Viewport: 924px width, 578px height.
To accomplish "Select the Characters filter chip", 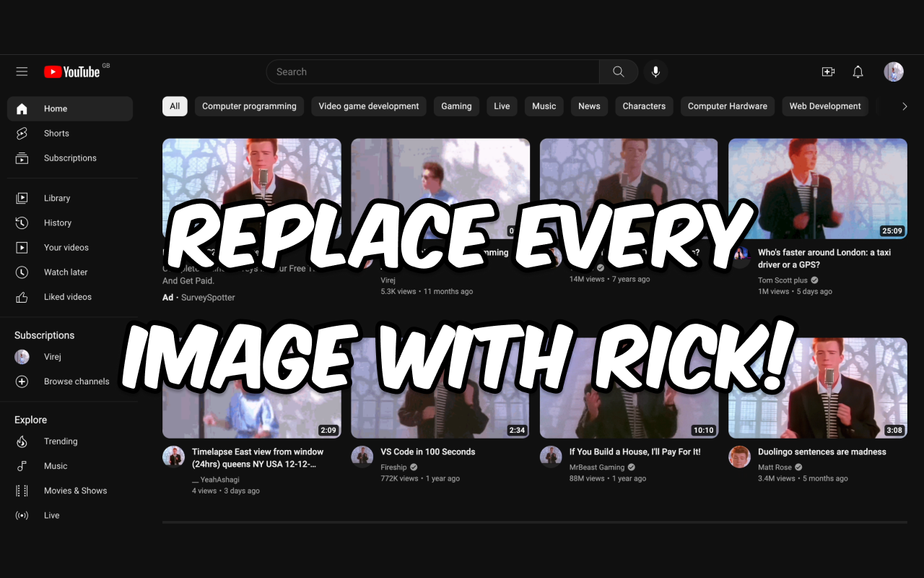I will click(644, 106).
